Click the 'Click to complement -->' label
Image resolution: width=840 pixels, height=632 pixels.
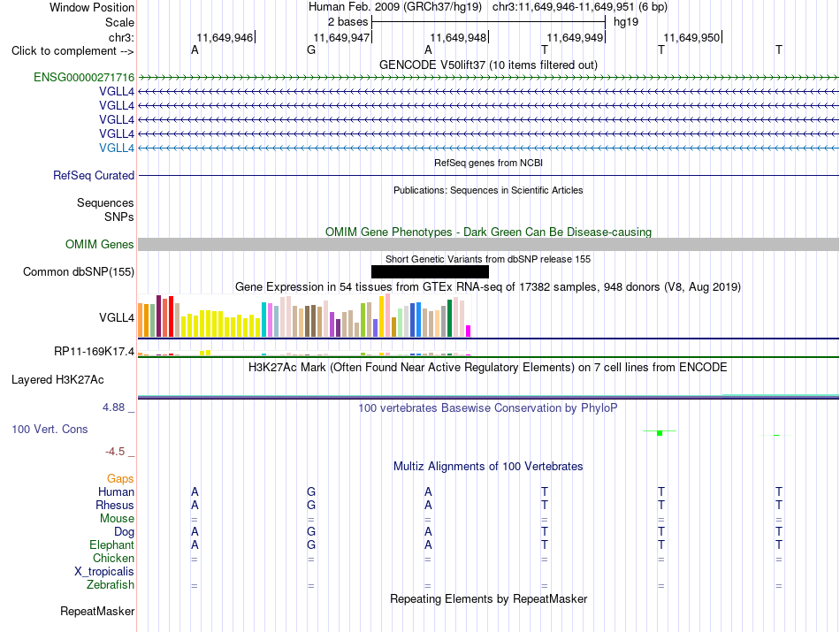[73, 51]
